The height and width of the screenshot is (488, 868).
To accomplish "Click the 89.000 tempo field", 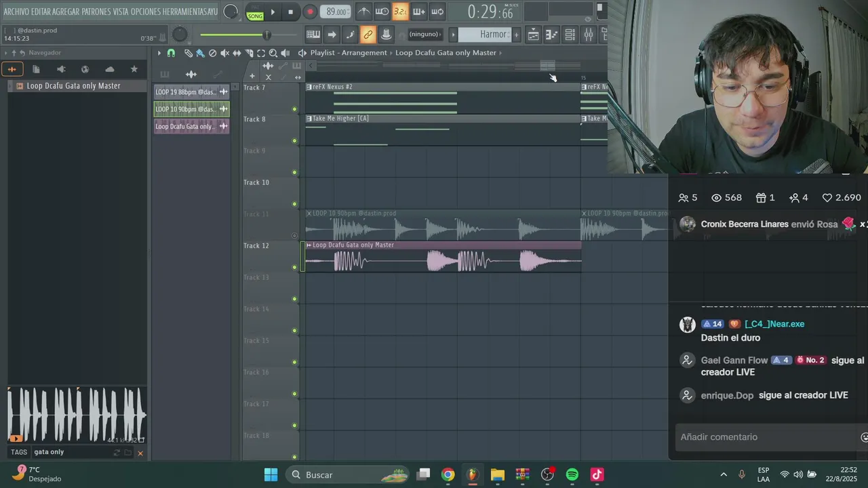I will coord(336,12).
